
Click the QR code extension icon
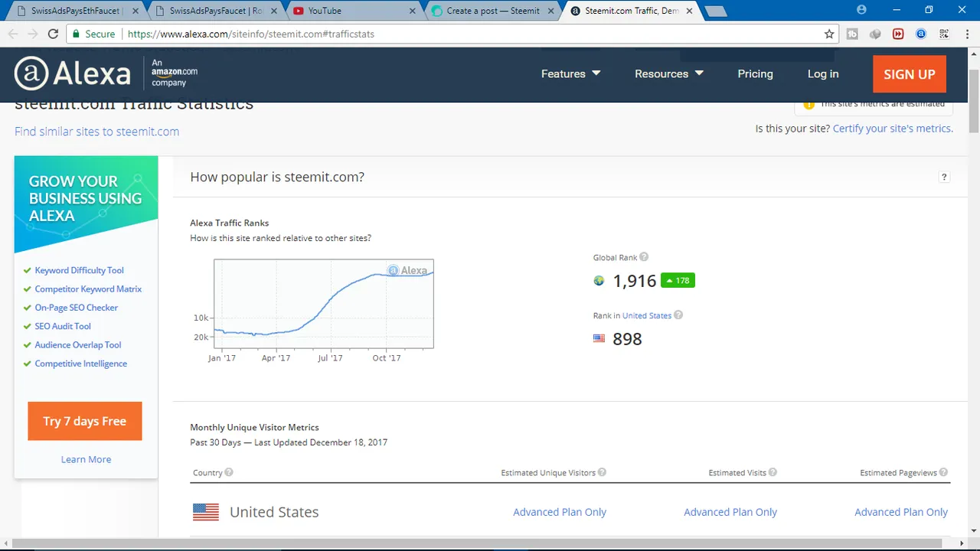point(944,34)
